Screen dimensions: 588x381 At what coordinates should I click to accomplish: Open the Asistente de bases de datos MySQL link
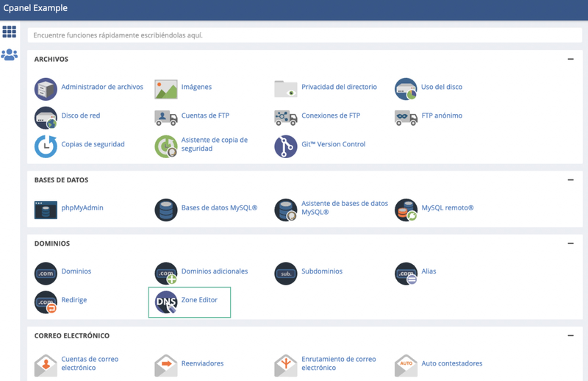345,207
